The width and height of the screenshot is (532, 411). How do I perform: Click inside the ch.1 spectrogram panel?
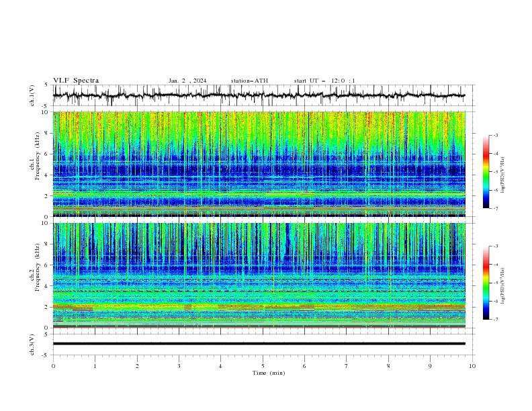tap(259, 164)
